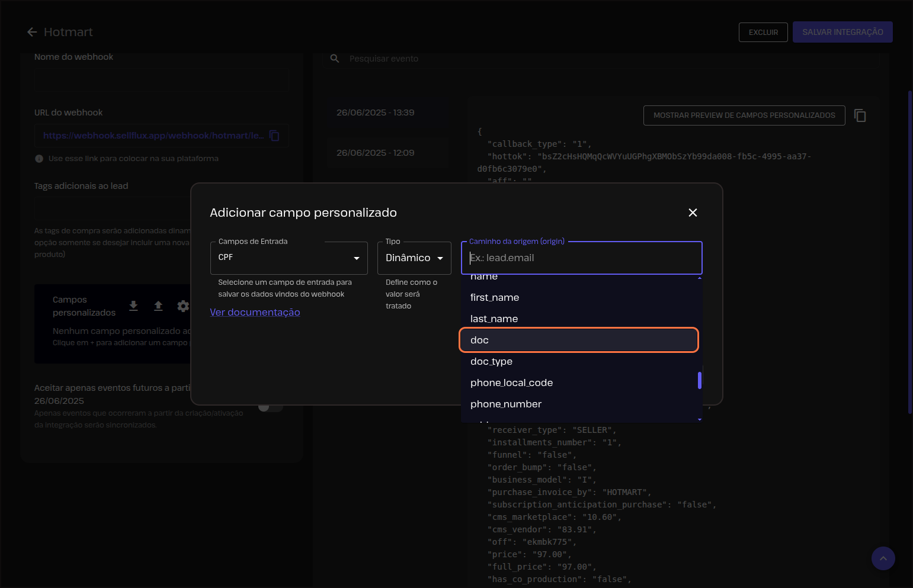Open the Campos de Entrada CPF dropdown
913x588 pixels.
tap(289, 258)
